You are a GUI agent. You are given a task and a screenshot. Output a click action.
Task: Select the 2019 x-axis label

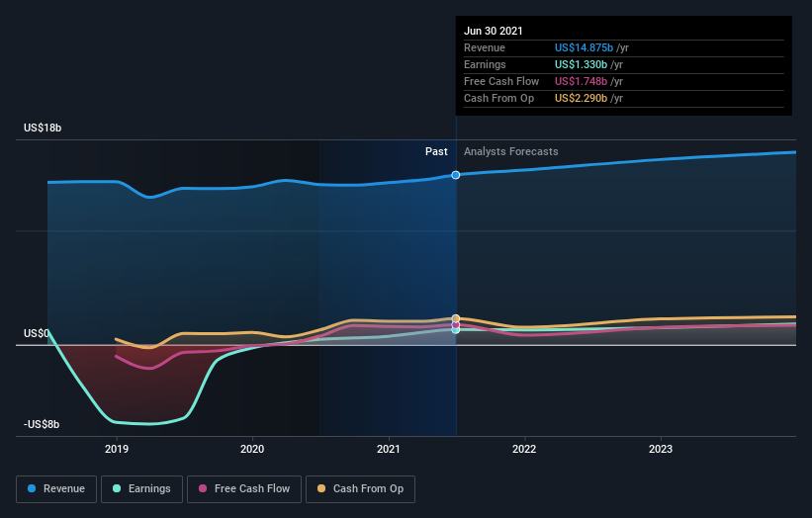pos(117,449)
